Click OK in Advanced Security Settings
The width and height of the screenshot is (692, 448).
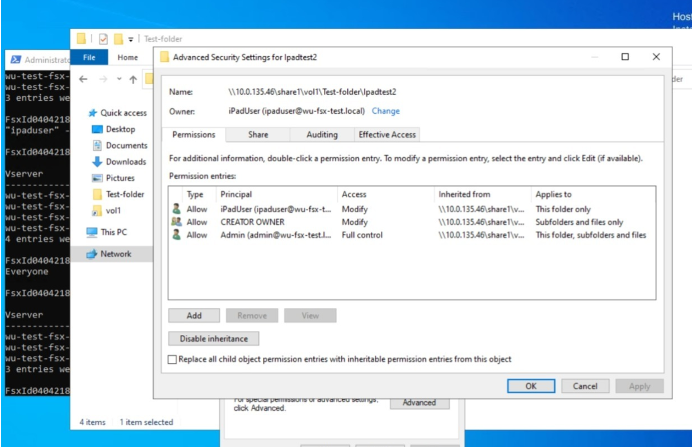[531, 386]
